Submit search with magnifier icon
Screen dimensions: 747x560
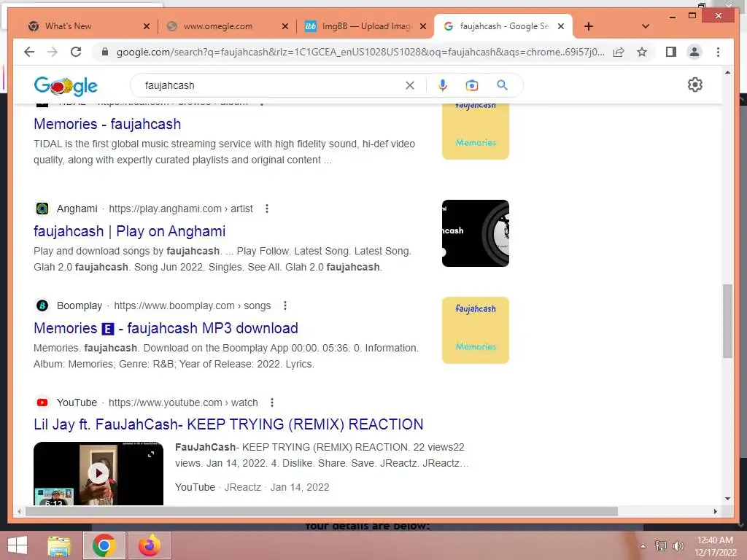coord(502,85)
